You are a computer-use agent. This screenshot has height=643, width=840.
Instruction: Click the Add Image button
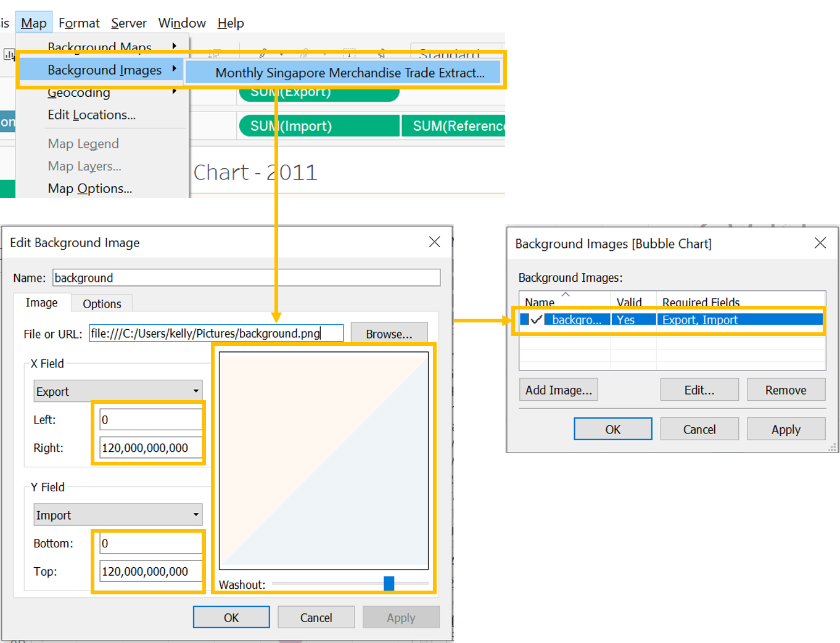pos(558,390)
